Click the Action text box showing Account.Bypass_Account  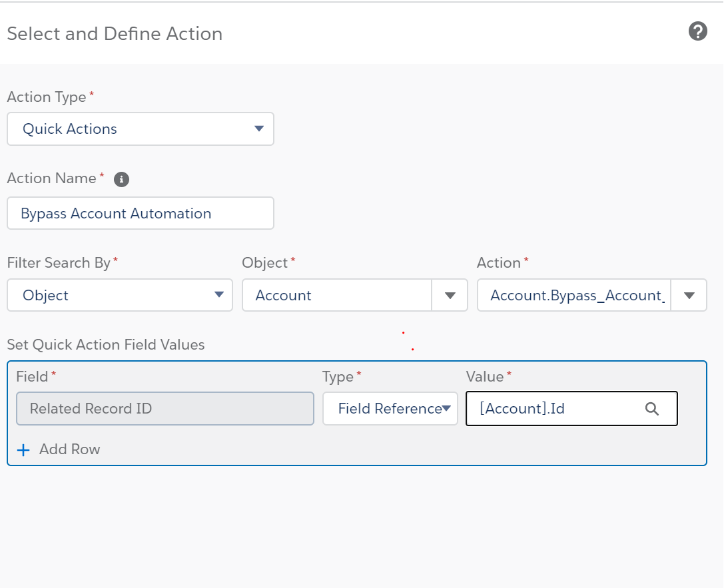(574, 295)
